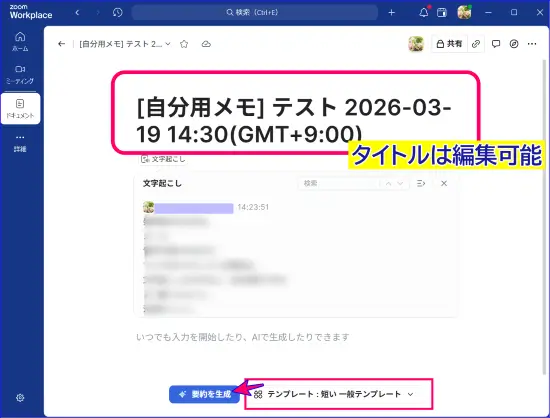Return to document list via back arrow
Viewport: 550px width, 418px height.
tap(61, 44)
